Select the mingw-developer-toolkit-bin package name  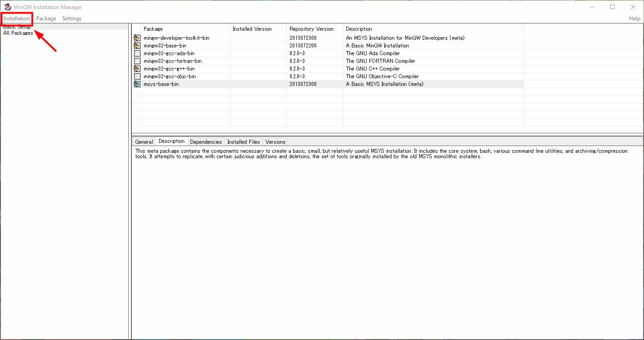177,38
